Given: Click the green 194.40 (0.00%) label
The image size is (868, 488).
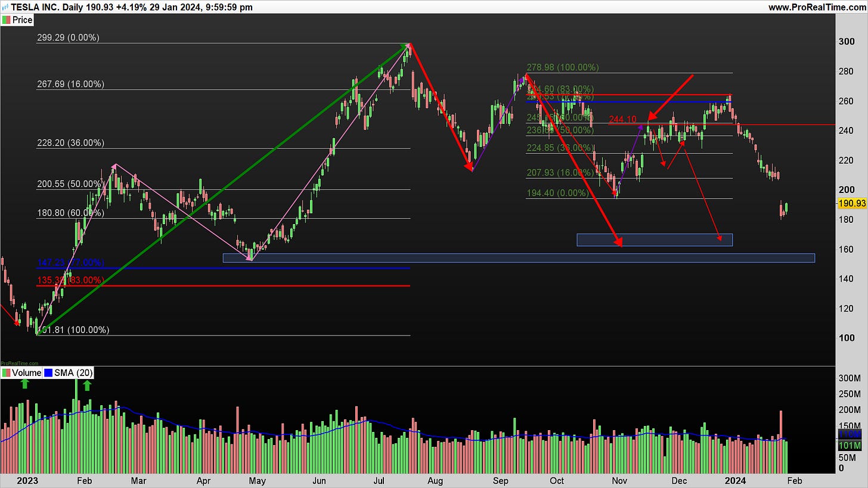Looking at the screenshot, I should (x=557, y=194).
